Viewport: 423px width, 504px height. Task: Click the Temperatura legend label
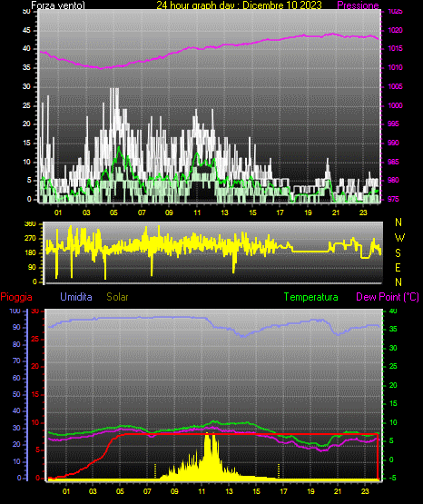(x=311, y=297)
